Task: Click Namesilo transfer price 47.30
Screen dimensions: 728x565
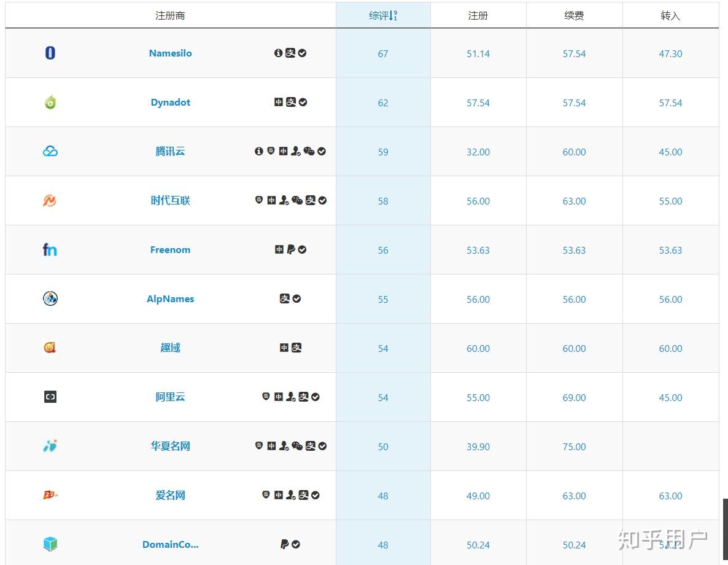Action: coord(670,53)
